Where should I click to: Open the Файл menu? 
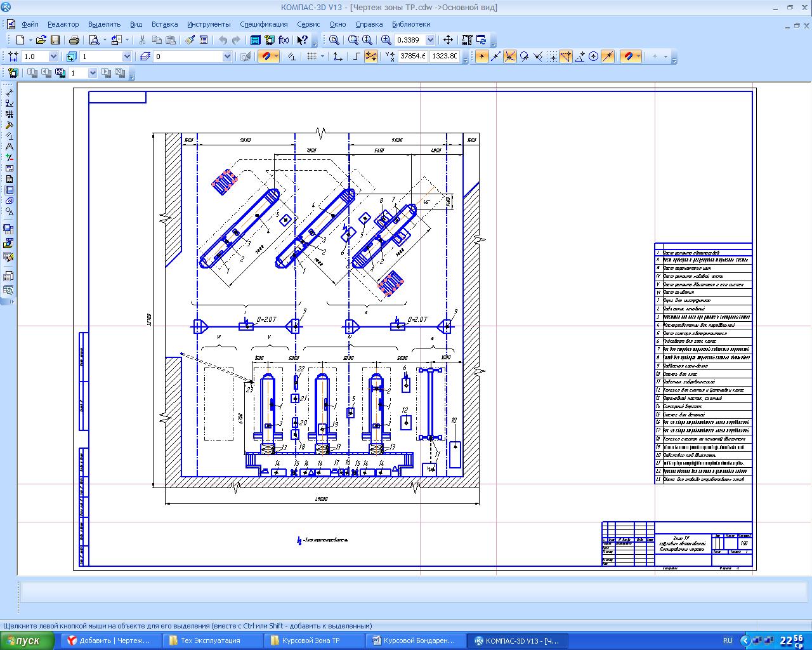(x=30, y=24)
